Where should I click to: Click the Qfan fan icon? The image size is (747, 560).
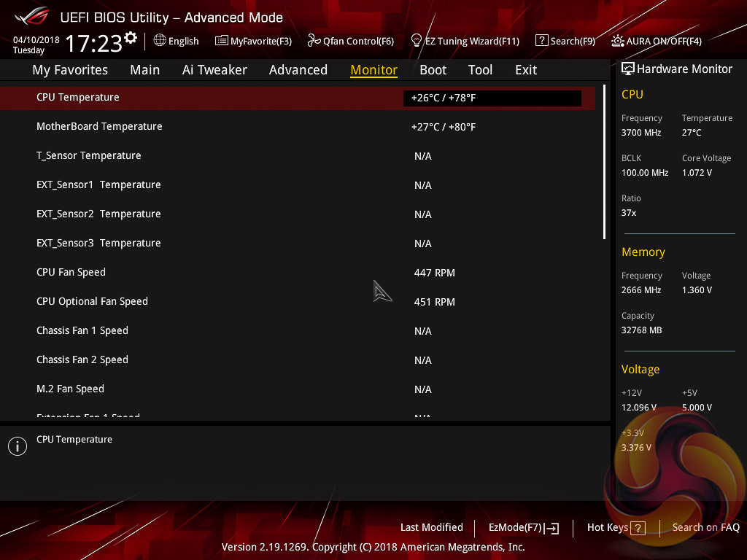tap(314, 41)
